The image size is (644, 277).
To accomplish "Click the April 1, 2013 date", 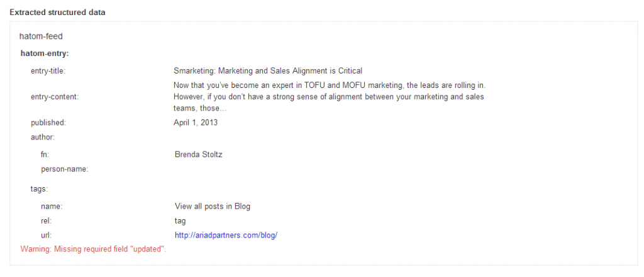I will (196, 122).
